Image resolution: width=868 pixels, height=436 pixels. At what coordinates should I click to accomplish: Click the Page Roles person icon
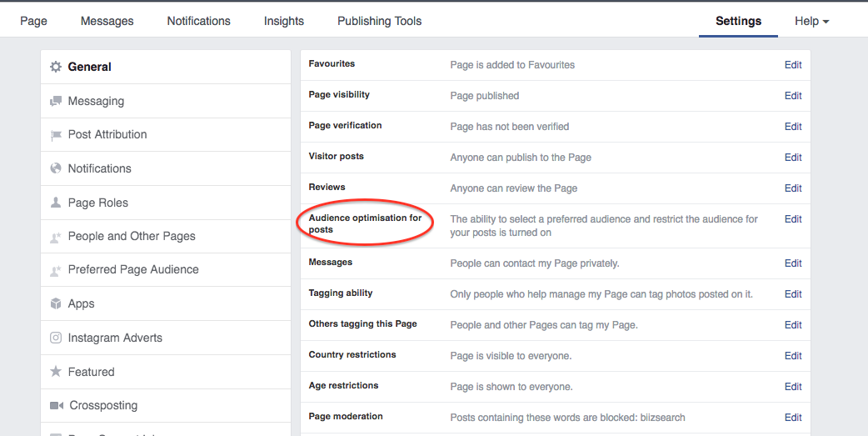(x=56, y=203)
